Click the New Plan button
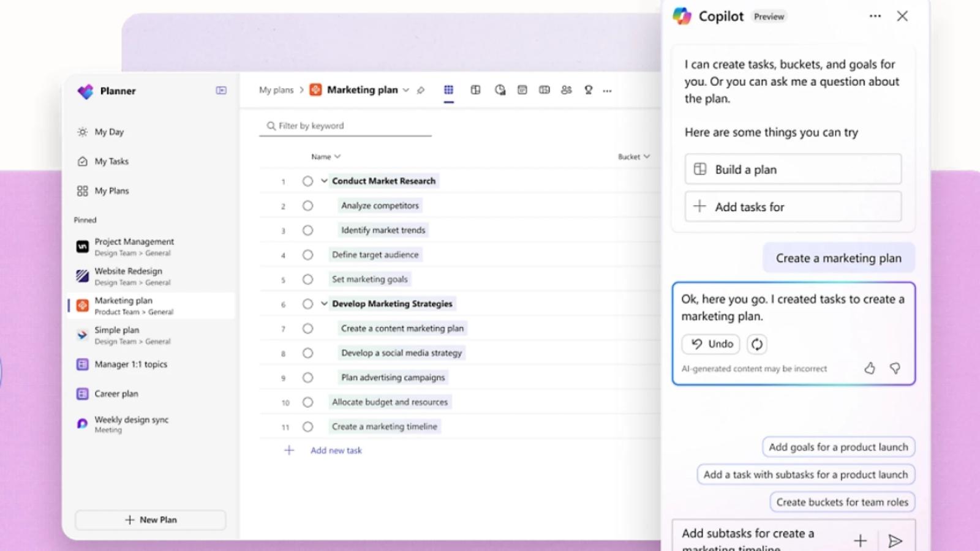Image resolution: width=980 pixels, height=551 pixels. click(151, 520)
